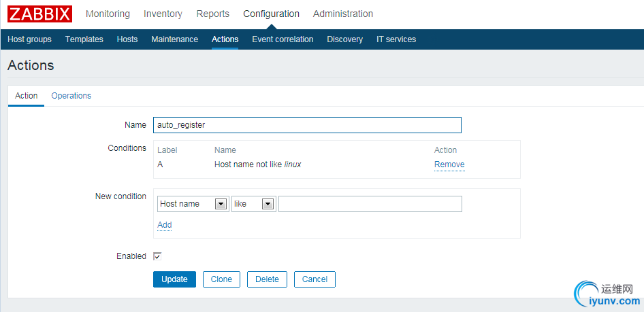Viewport: 644px width, 312px height.
Task: Open the Host name condition type dropdown
Action: pyautogui.click(x=192, y=204)
